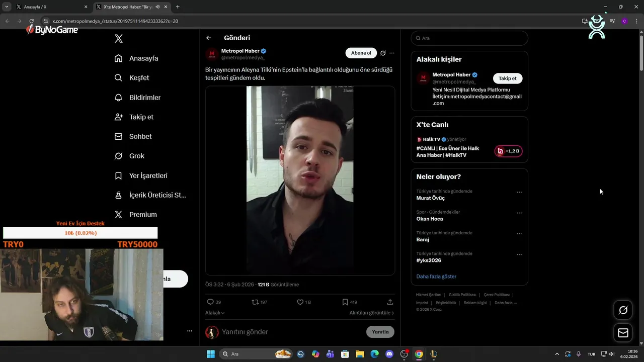Click the Yanıtla button

tap(380, 332)
